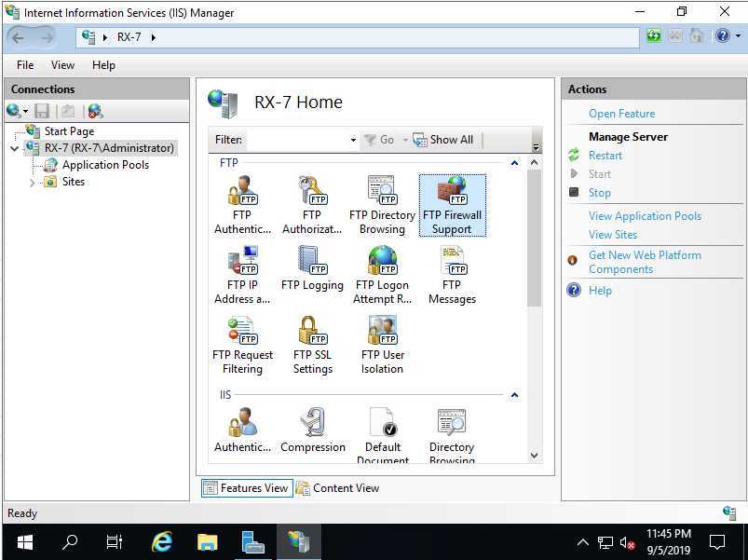Open the File menu
This screenshot has height=560, width=748.
(25, 65)
